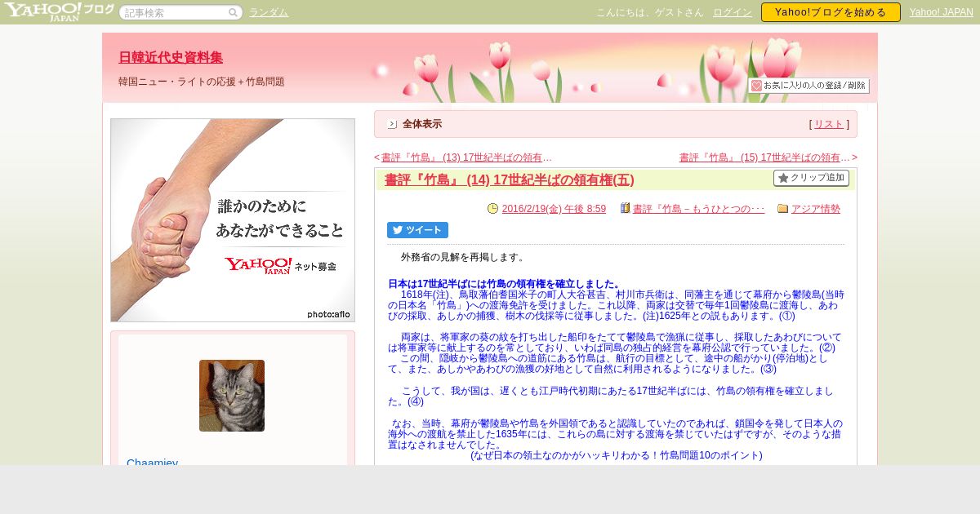This screenshot has width=980, height=514.
Task: Open the アジア情勢 category link
Action: pos(816,209)
